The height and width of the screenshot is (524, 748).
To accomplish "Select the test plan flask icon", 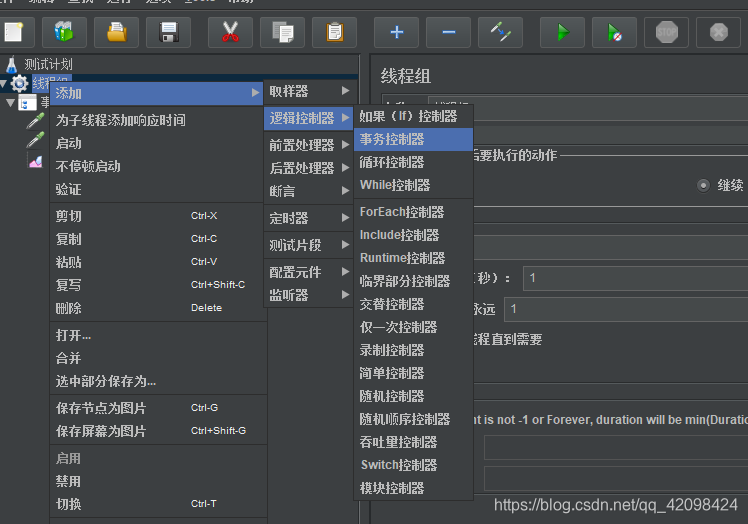I will [x=11, y=64].
